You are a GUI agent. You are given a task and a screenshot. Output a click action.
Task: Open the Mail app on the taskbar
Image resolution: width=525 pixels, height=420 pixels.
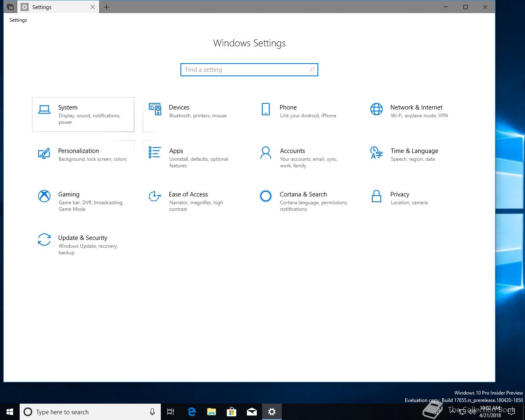(x=251, y=412)
